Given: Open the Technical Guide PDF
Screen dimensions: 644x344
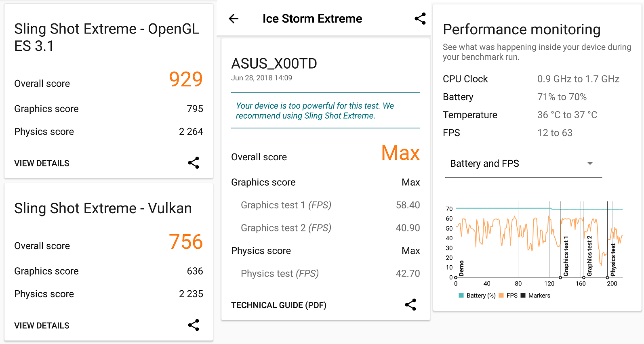Looking at the screenshot, I should pos(279,305).
